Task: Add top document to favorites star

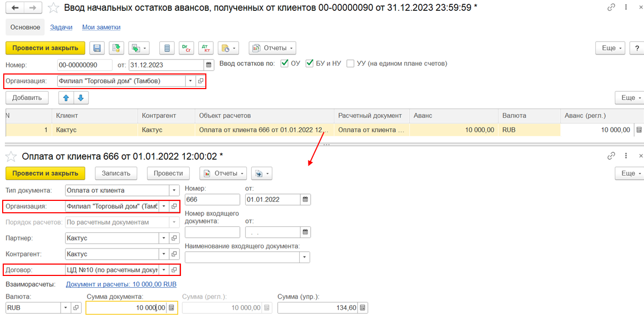Action: coord(53,8)
